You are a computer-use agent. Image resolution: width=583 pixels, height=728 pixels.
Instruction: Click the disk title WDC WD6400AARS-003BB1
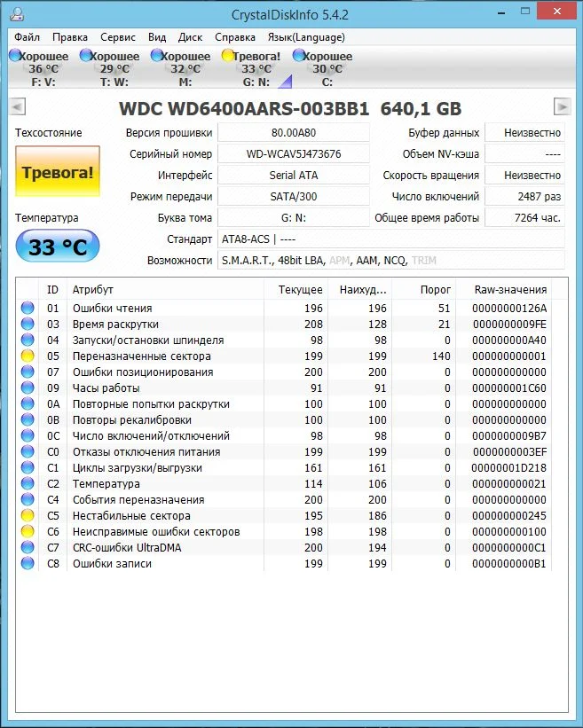pyautogui.click(x=244, y=109)
